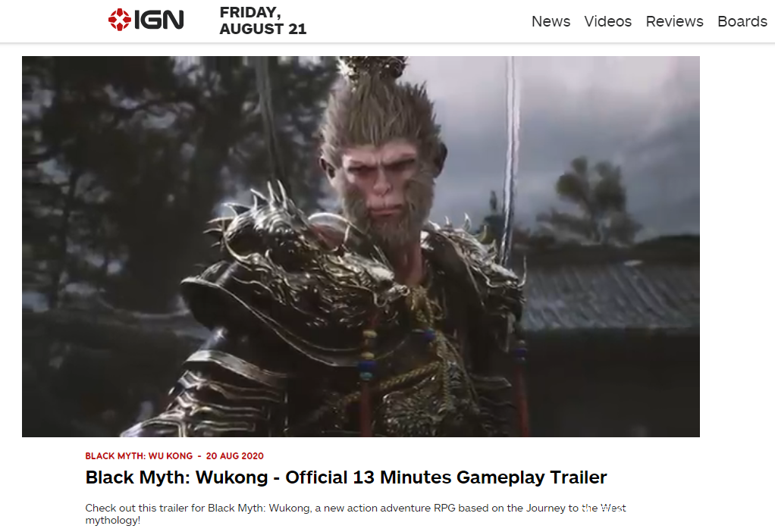Click the trailer description paragraph
This screenshot has height=532, width=775.
tap(356, 514)
